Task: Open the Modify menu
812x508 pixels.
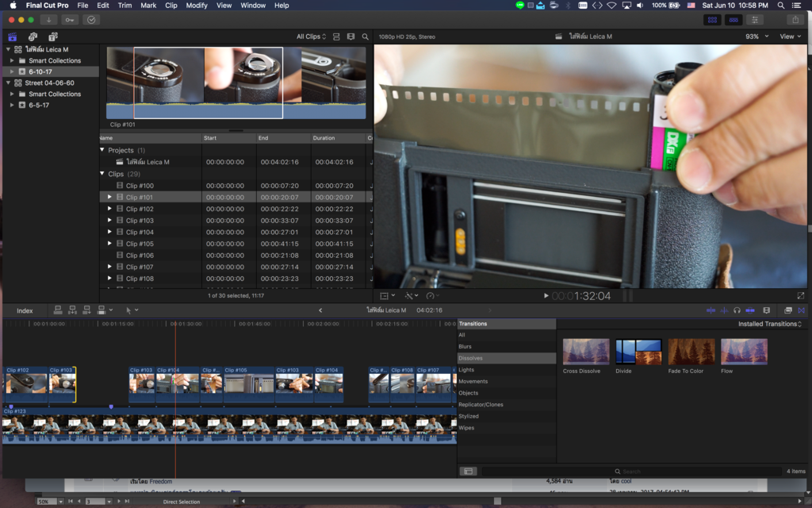Action: [197, 6]
